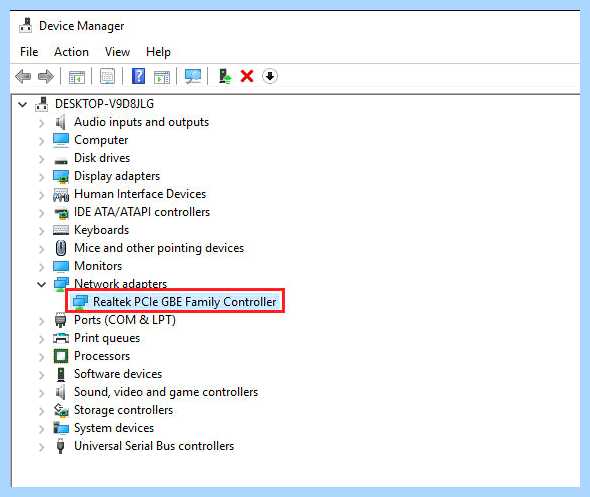Collapse the DESKTOP-V9D8JLG root node
The height and width of the screenshot is (497, 590).
[23, 104]
